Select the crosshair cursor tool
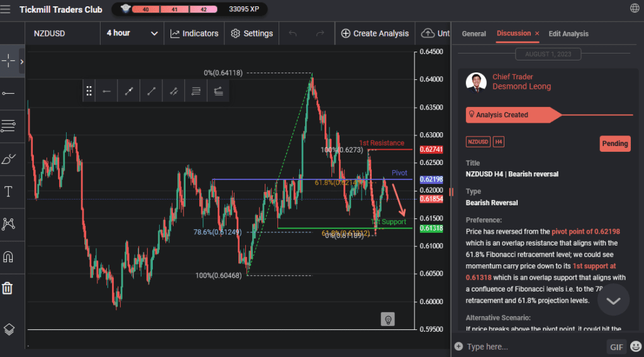 pyautogui.click(x=8, y=61)
